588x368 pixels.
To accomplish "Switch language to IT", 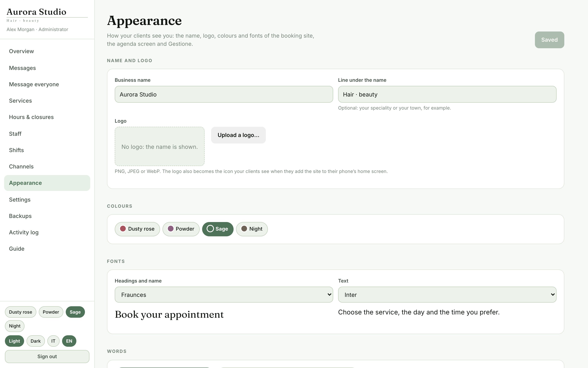I will (x=53, y=341).
